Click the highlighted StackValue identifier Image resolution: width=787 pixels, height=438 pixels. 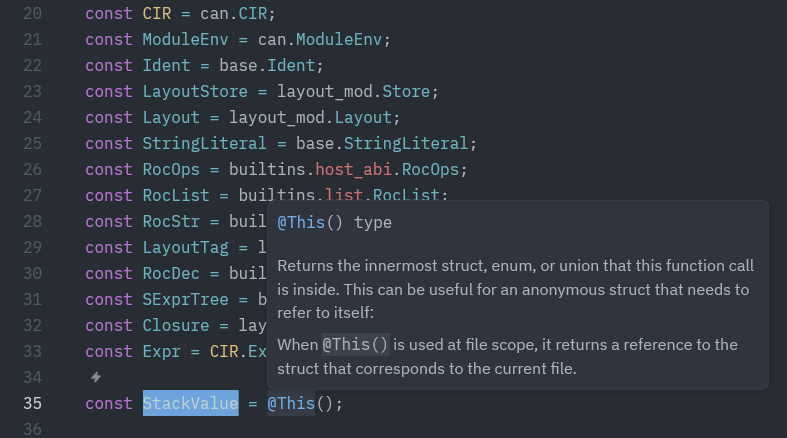pyautogui.click(x=190, y=404)
